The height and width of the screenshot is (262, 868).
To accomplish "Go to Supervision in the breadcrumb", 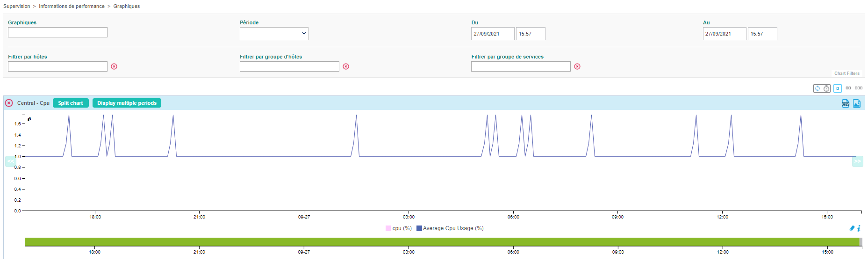I will (x=16, y=6).
